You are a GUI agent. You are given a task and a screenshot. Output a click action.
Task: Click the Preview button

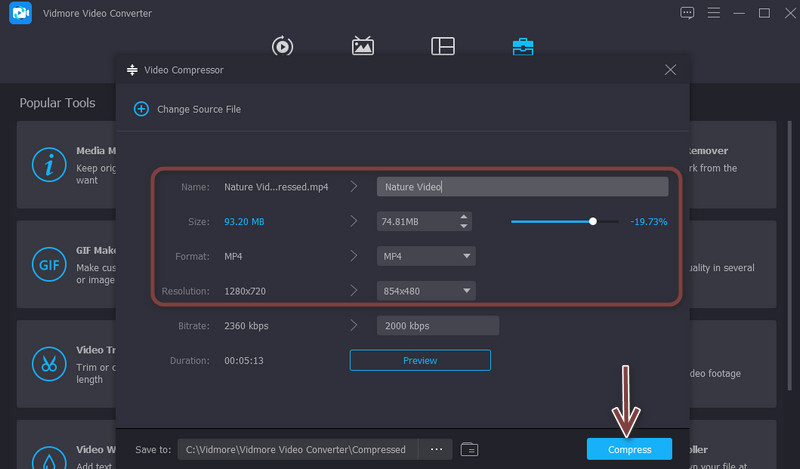[x=420, y=360]
